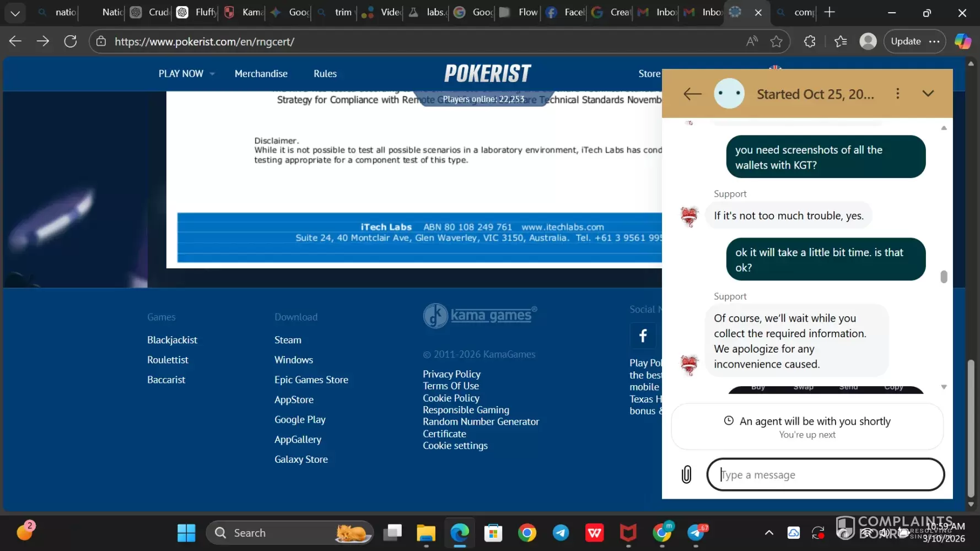The width and height of the screenshot is (980, 551).
Task: Click the chat back arrow icon
Action: pos(692,94)
